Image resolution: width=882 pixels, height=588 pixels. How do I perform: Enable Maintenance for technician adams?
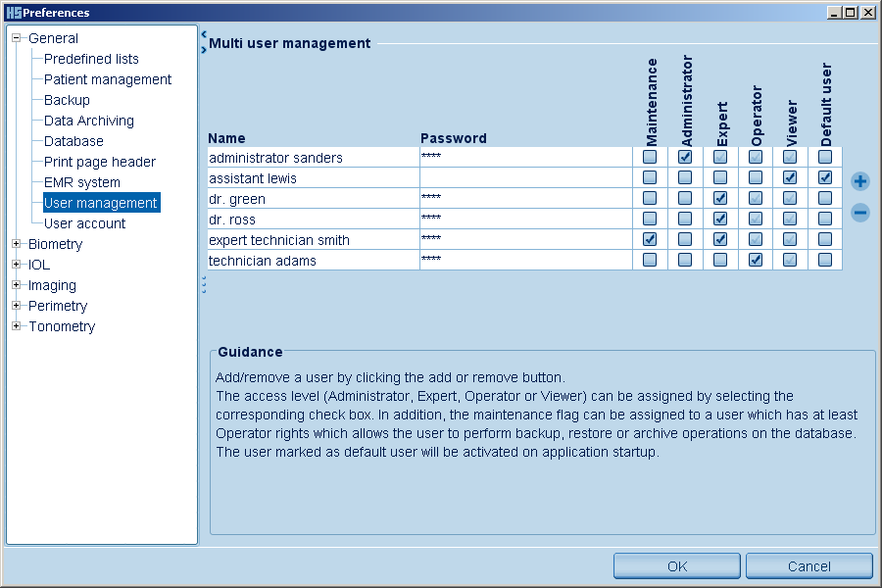650,260
